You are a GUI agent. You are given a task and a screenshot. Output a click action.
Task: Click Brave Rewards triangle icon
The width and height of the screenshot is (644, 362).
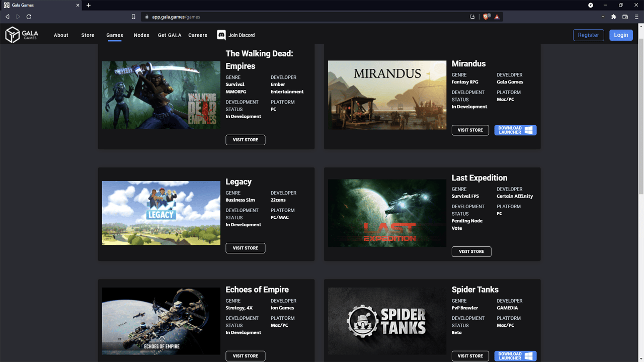[497, 17]
